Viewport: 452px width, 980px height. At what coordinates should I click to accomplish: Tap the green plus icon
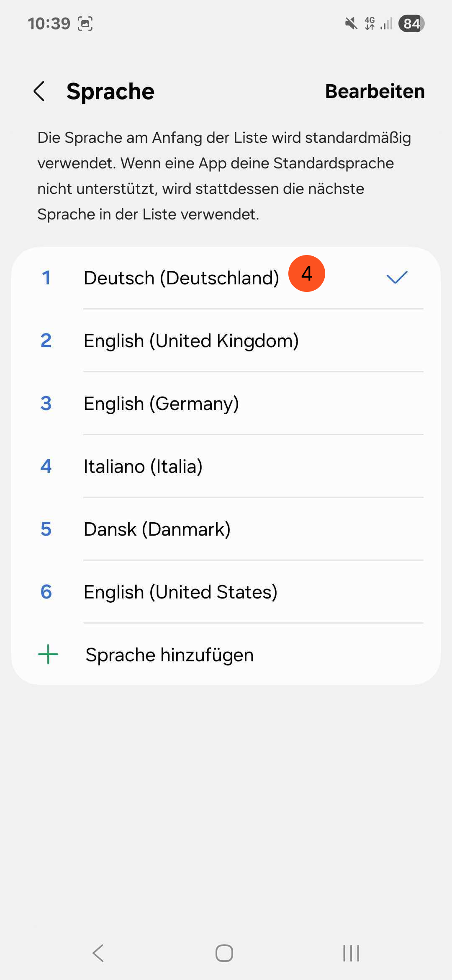pos(48,654)
